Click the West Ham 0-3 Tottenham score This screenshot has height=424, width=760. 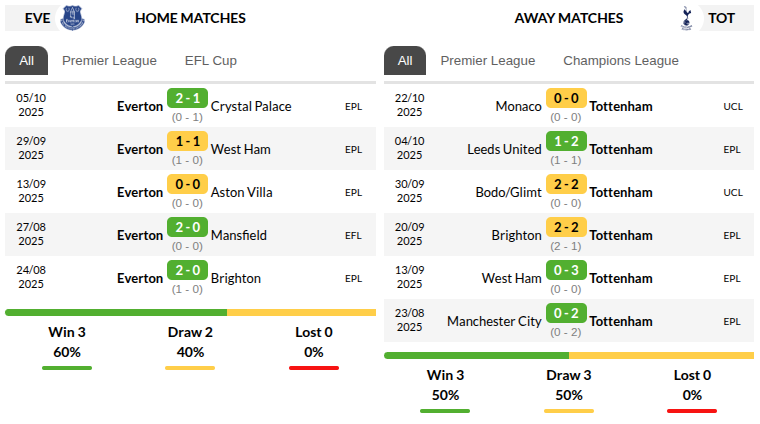pos(566,271)
